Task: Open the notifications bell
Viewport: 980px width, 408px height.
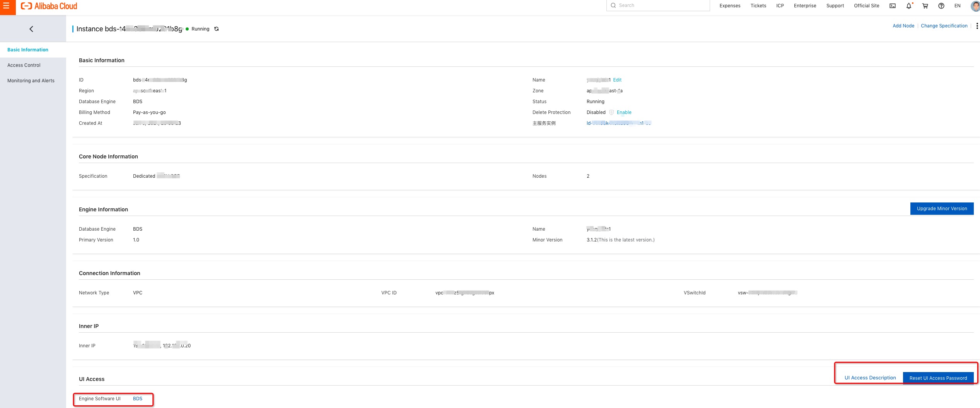Action: point(908,6)
